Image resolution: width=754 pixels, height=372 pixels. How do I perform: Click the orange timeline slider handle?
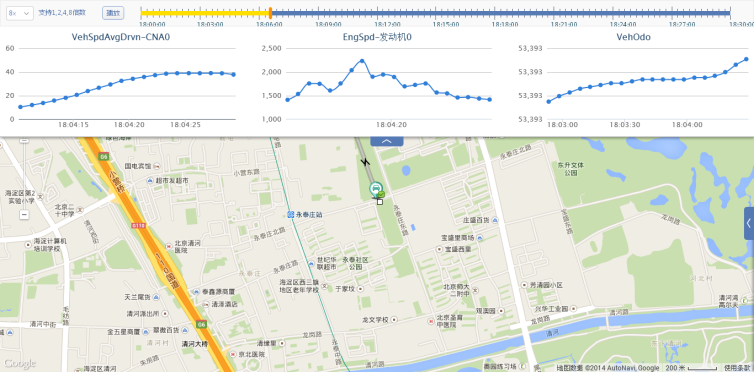[270, 13]
